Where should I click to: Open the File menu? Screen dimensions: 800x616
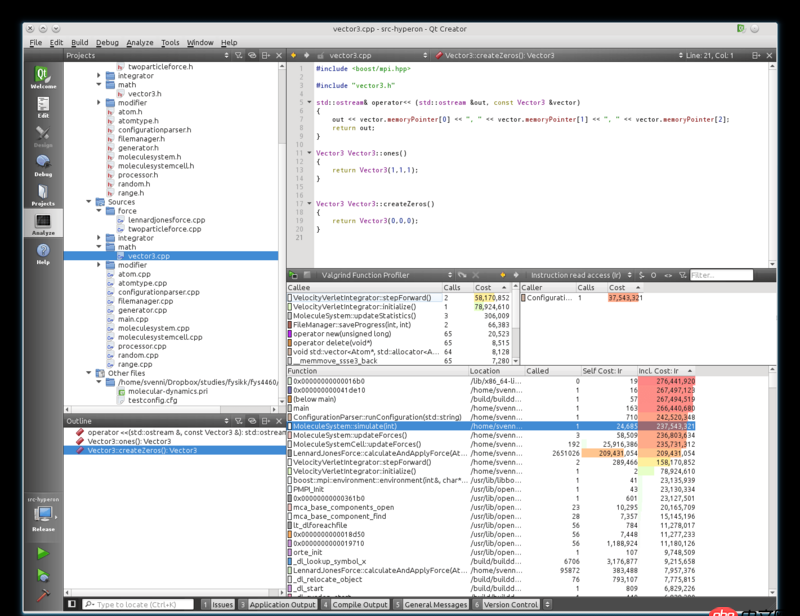click(x=36, y=42)
